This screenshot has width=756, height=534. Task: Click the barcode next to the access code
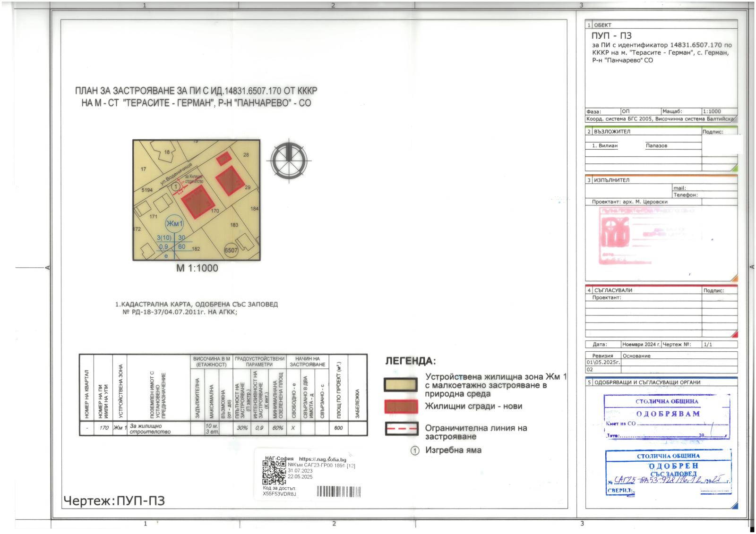click(x=339, y=492)
